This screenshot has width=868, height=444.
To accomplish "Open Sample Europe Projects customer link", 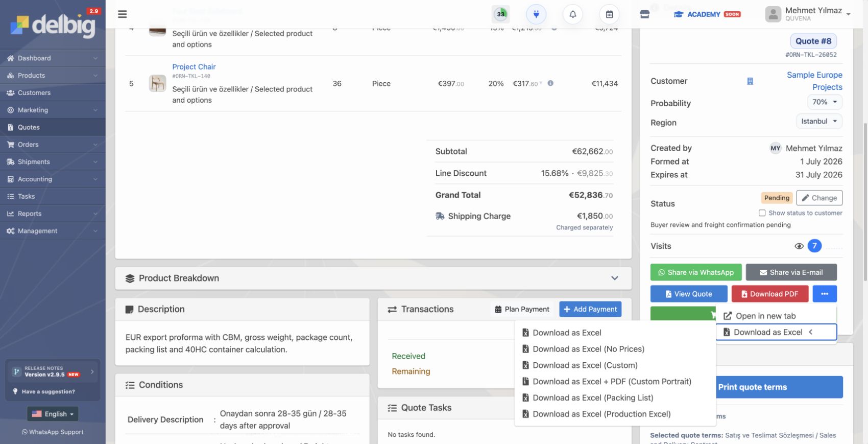I will (814, 81).
